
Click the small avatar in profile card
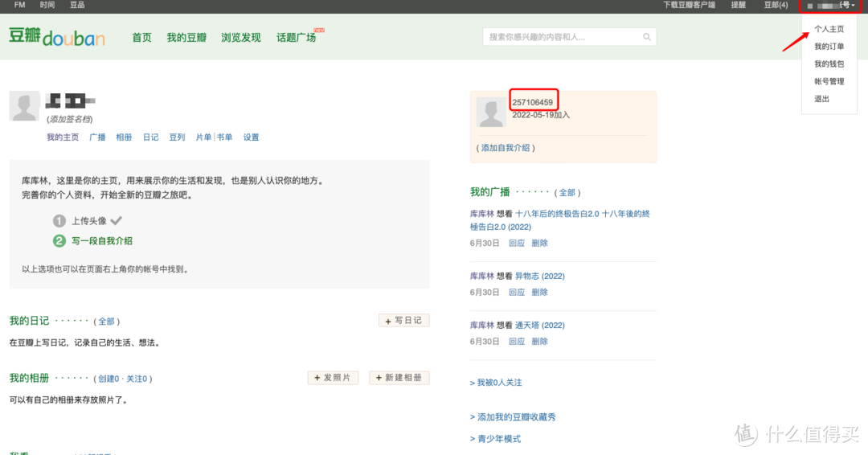point(491,113)
